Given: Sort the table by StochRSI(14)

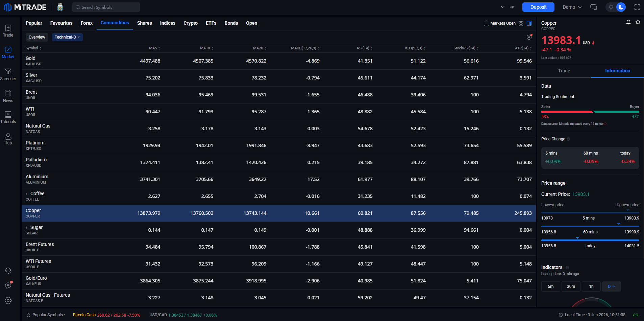Looking at the screenshot, I should coord(466,48).
